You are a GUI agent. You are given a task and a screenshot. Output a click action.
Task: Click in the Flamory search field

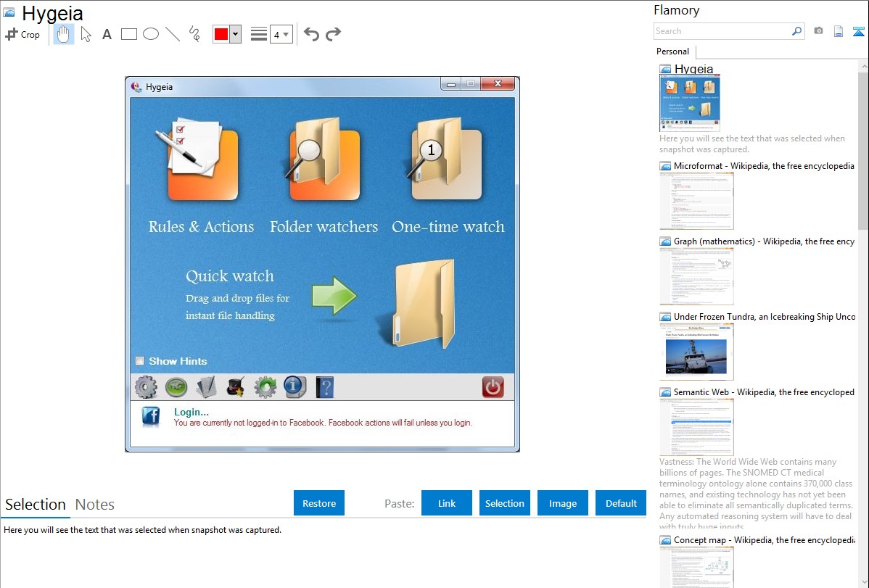722,31
